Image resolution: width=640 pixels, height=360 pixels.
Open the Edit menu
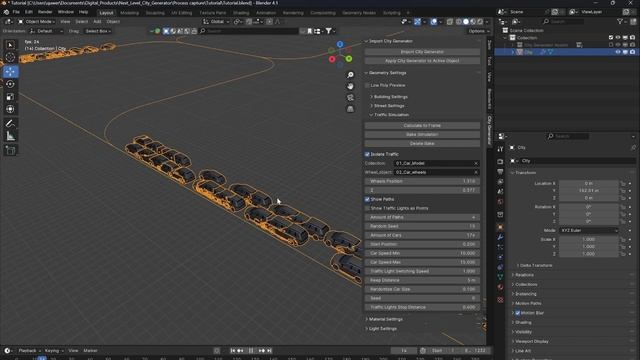pyautogui.click(x=29, y=12)
